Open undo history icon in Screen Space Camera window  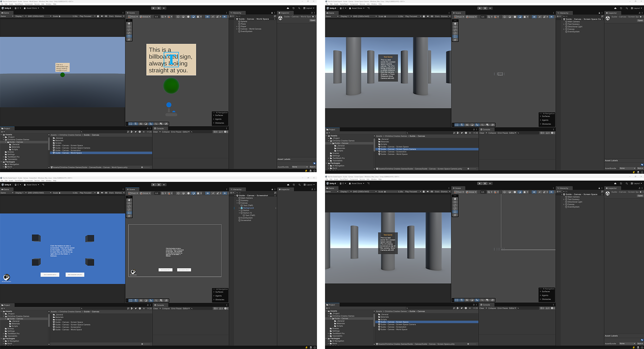pyautogui.click(x=621, y=8)
